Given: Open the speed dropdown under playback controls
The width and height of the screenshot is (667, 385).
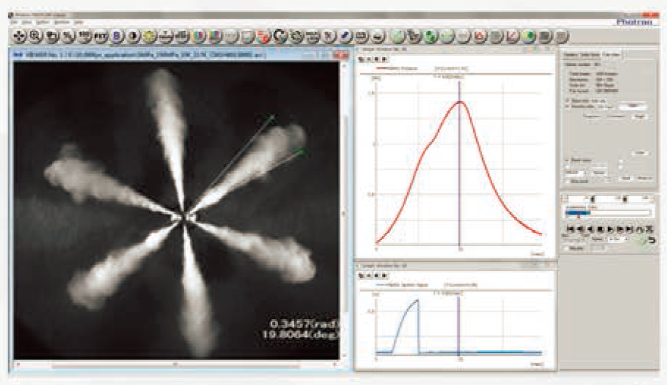Looking at the screenshot, I should click(x=617, y=240).
